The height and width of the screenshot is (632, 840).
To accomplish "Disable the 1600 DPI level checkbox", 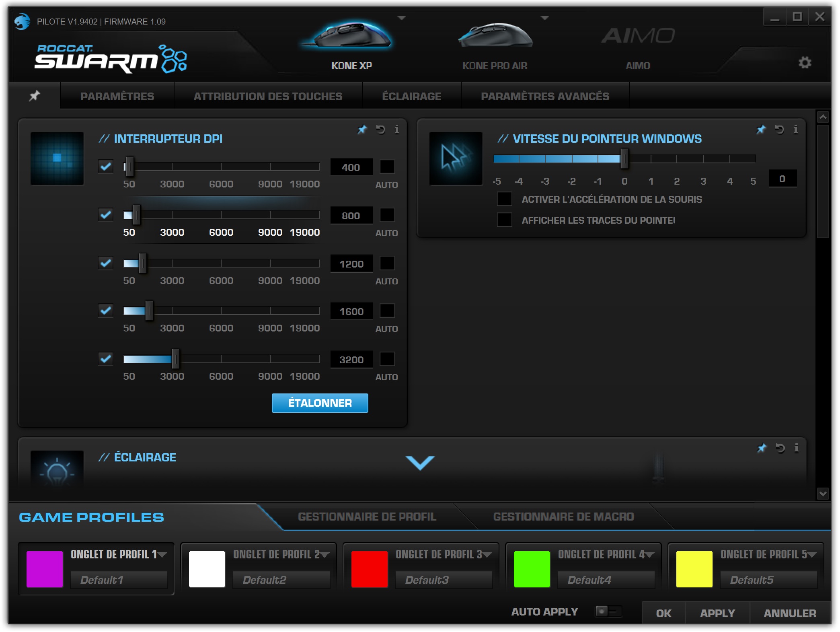I will click(x=106, y=310).
